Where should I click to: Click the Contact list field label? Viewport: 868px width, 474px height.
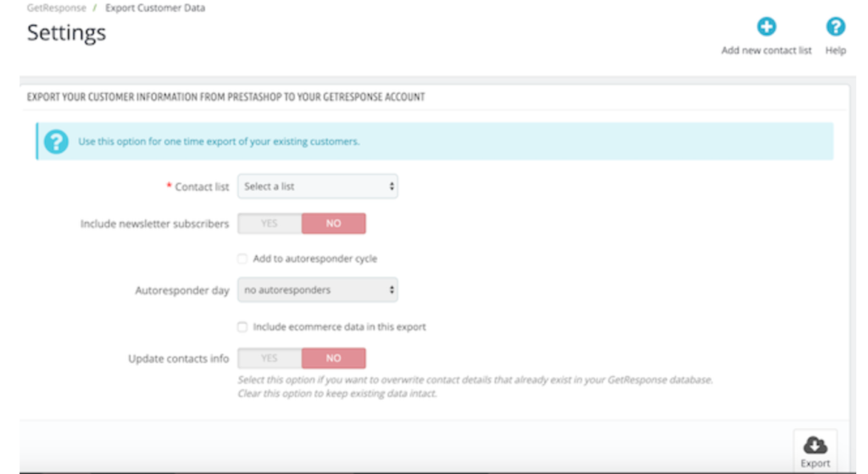click(x=202, y=187)
